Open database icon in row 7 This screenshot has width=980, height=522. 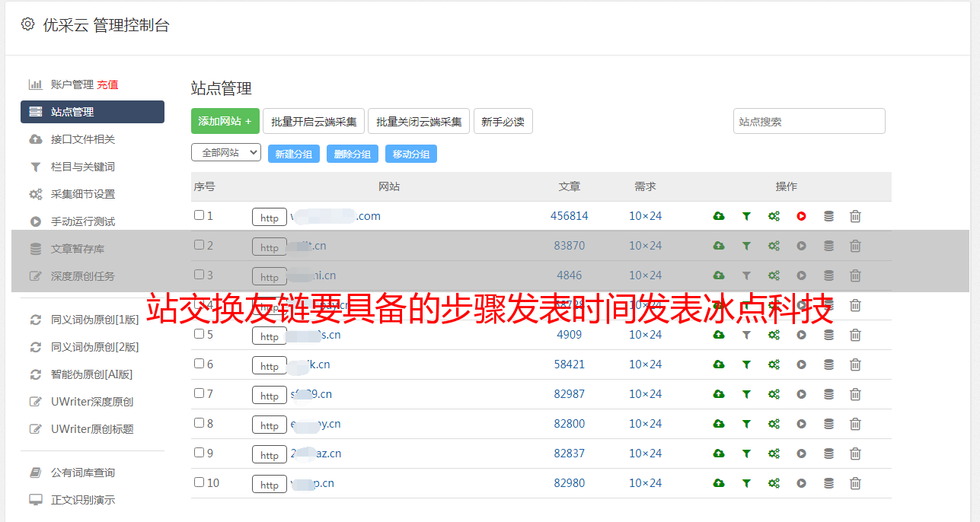pos(828,394)
